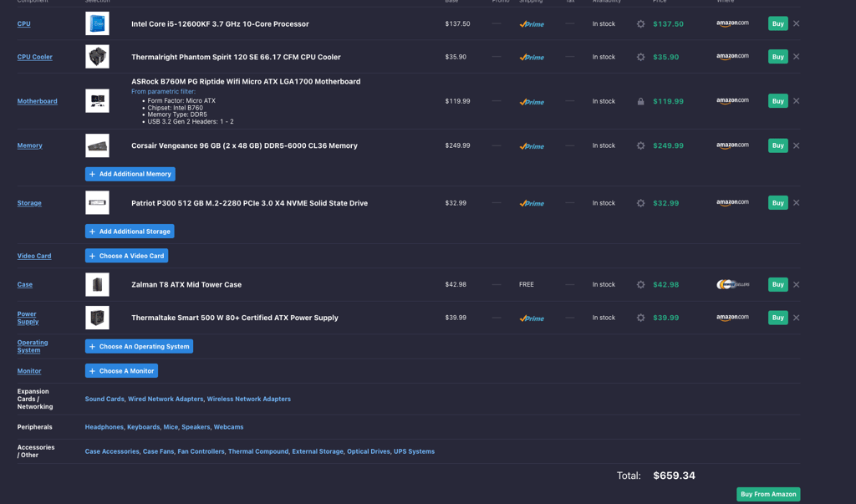
Task: Open the Headphones link
Action: (x=104, y=427)
